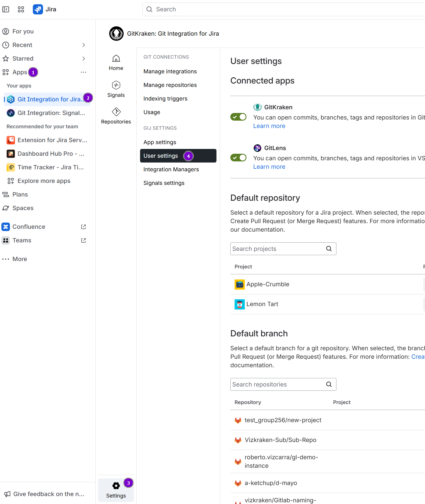Click the Git Integration: Signals app icon
The image size is (425, 504).
11,113
